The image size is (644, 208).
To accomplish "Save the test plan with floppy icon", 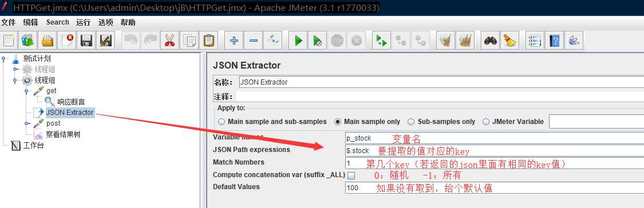I will coord(86,40).
